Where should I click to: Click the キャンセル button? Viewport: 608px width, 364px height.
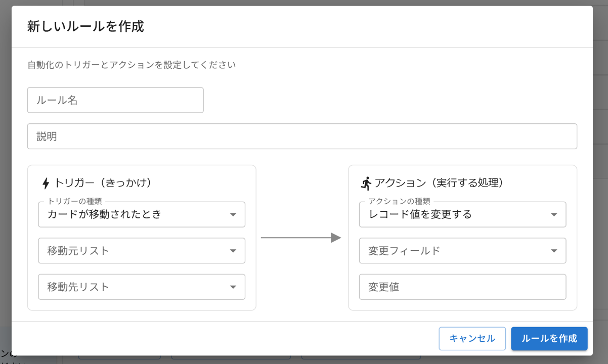pos(472,339)
